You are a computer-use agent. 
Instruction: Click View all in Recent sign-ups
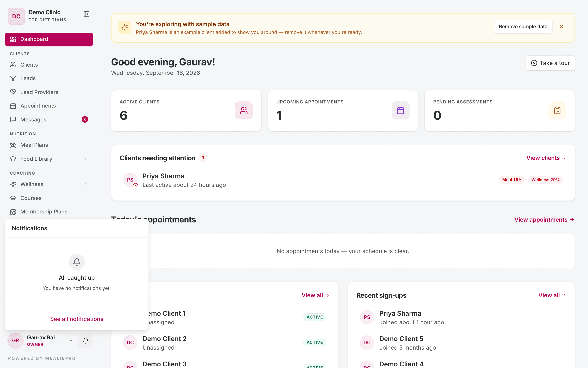[x=552, y=295]
